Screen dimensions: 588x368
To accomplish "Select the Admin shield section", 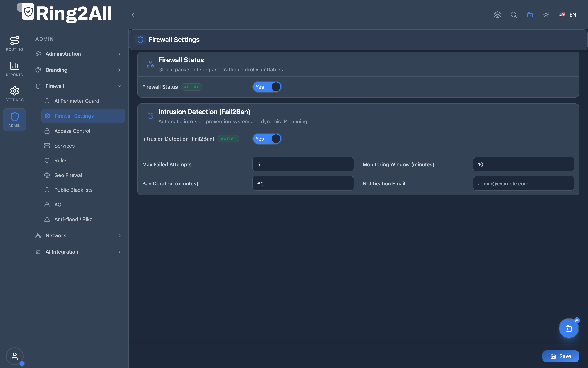I will pos(15,119).
